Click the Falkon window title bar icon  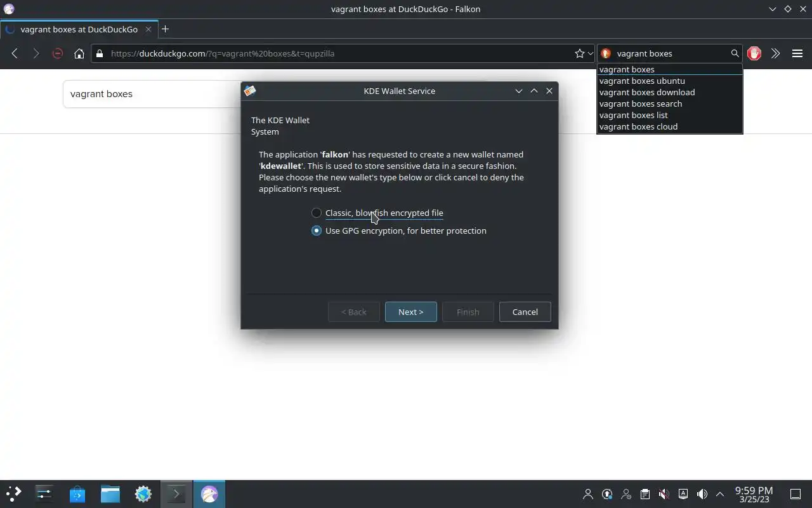tap(9, 9)
